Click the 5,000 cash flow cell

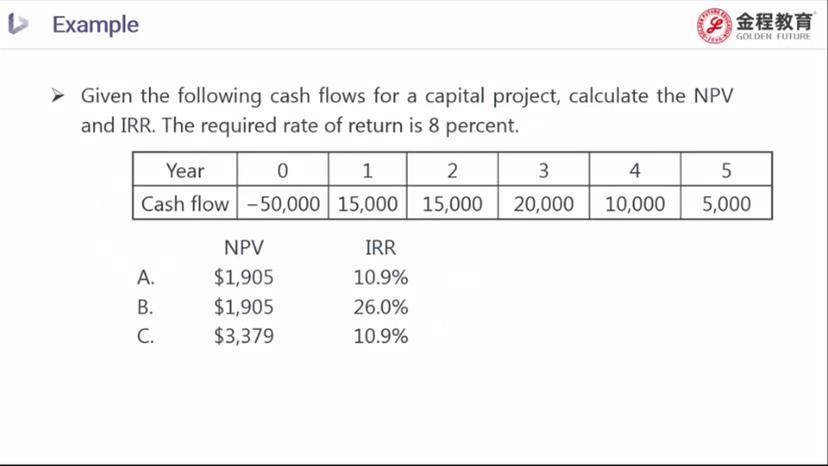coord(727,203)
